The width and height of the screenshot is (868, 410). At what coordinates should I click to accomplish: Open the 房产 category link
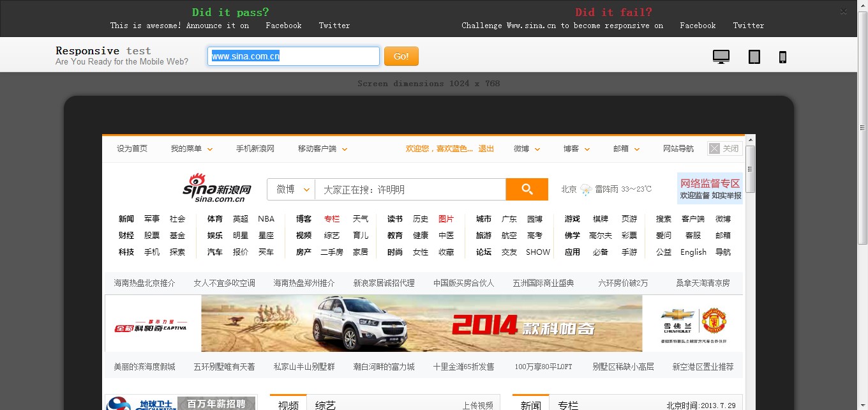304,252
